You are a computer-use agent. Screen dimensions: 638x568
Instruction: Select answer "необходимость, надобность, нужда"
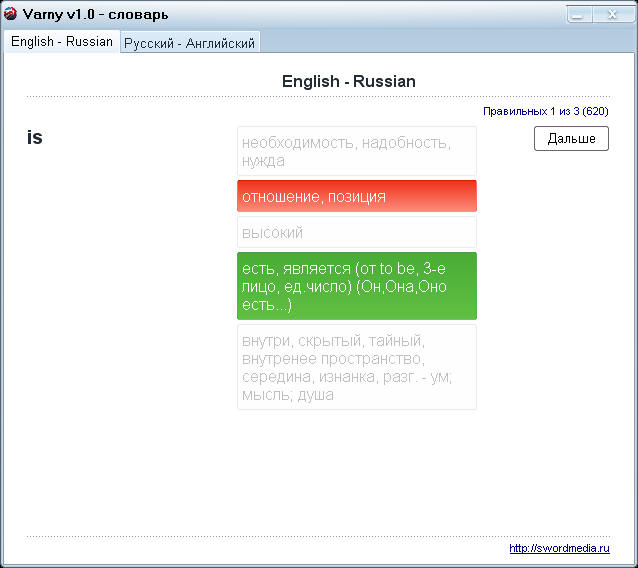pyautogui.click(x=356, y=151)
